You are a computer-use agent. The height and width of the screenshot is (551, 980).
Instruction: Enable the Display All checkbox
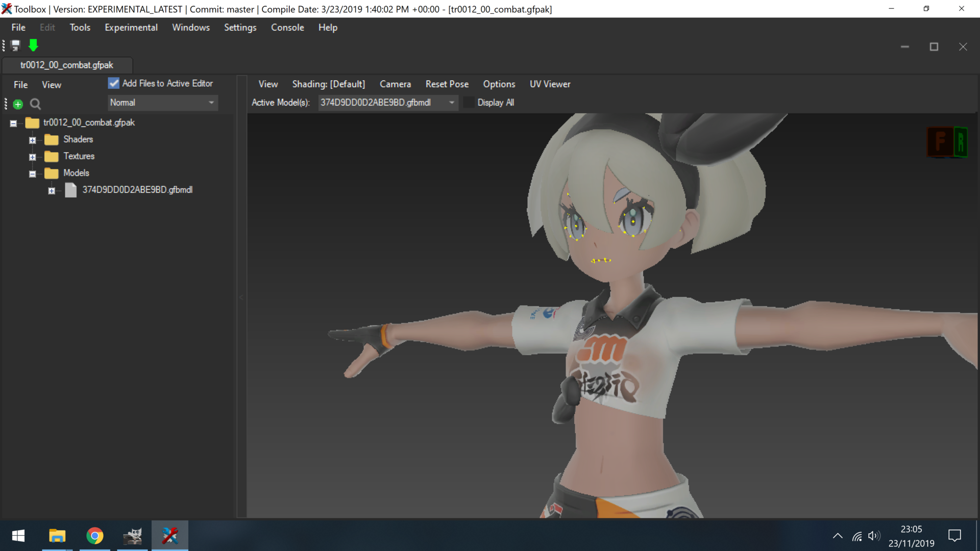click(469, 103)
